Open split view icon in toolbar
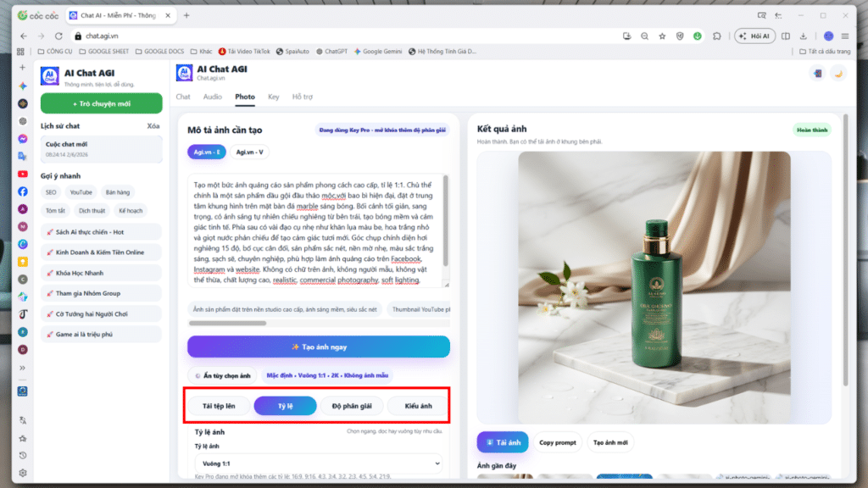 [786, 36]
